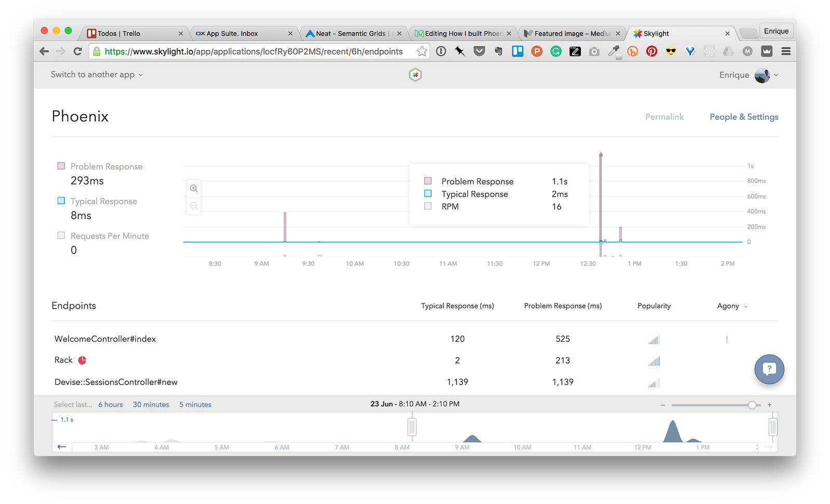
Task: Click the 525 problem response value
Action: [563, 339]
